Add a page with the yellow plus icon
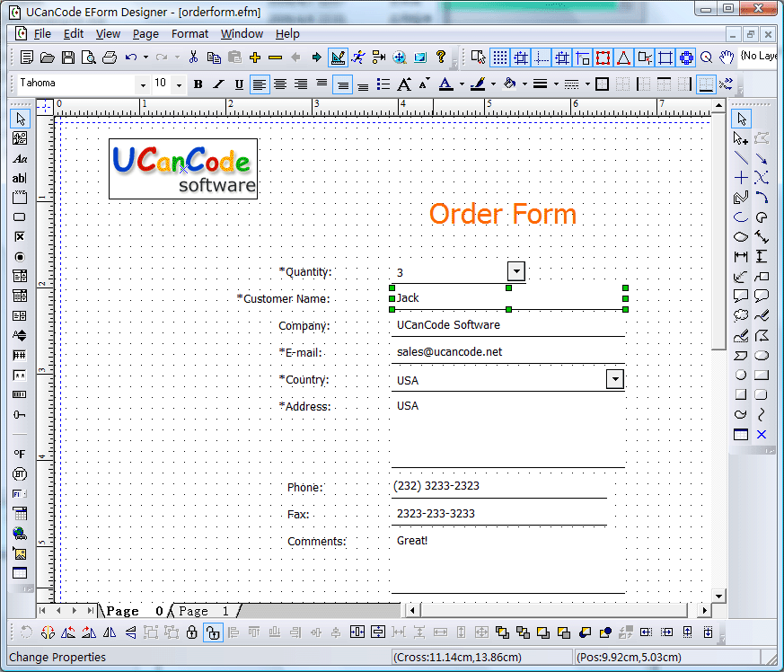This screenshot has width=784, height=672. point(255,57)
